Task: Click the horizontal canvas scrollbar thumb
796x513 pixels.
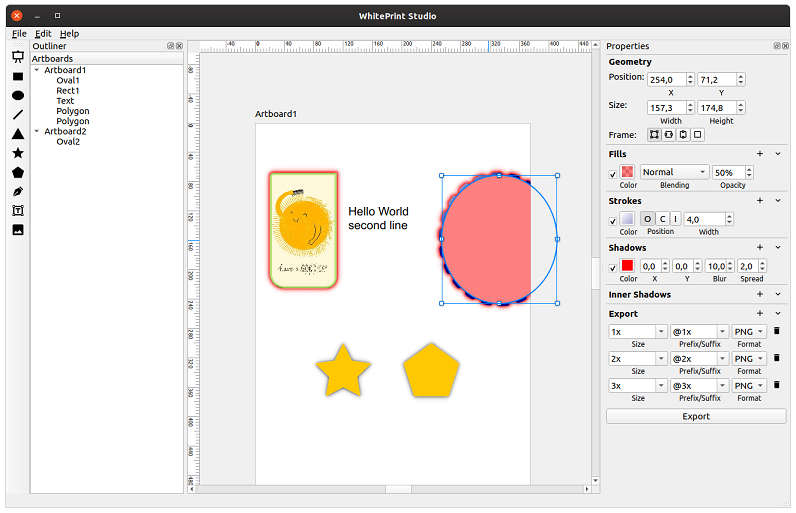Action: (398, 490)
